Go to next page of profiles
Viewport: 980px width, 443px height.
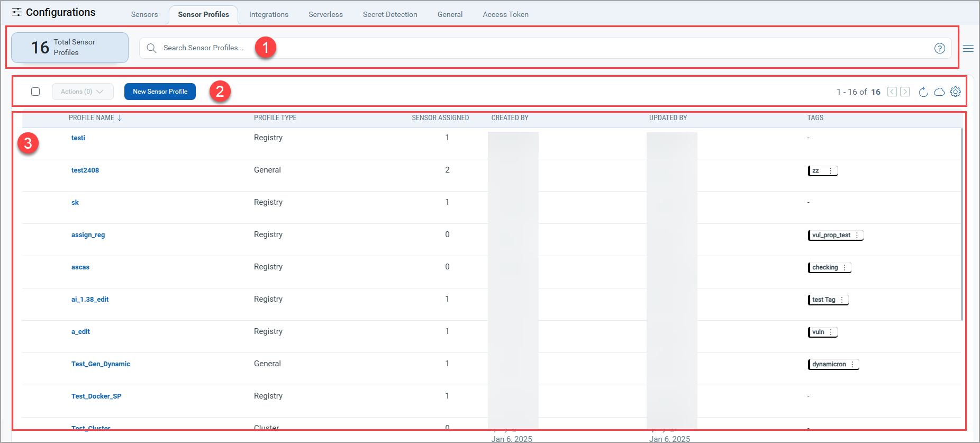point(905,92)
